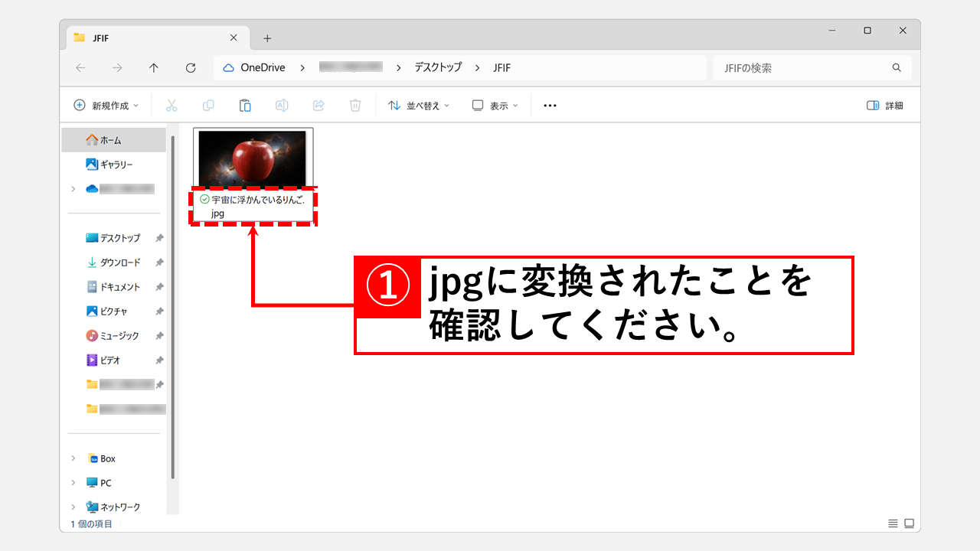Switch to compact list layout at bottom right

892,523
